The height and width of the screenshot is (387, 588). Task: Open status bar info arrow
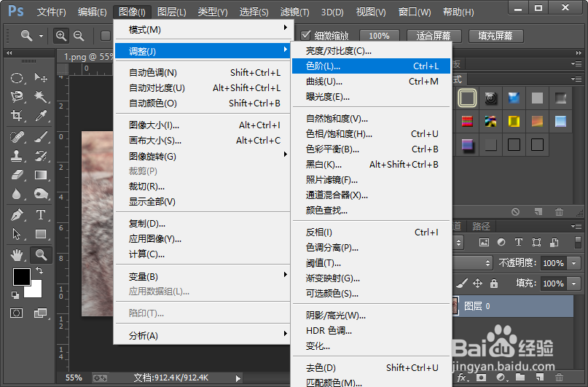pos(238,378)
